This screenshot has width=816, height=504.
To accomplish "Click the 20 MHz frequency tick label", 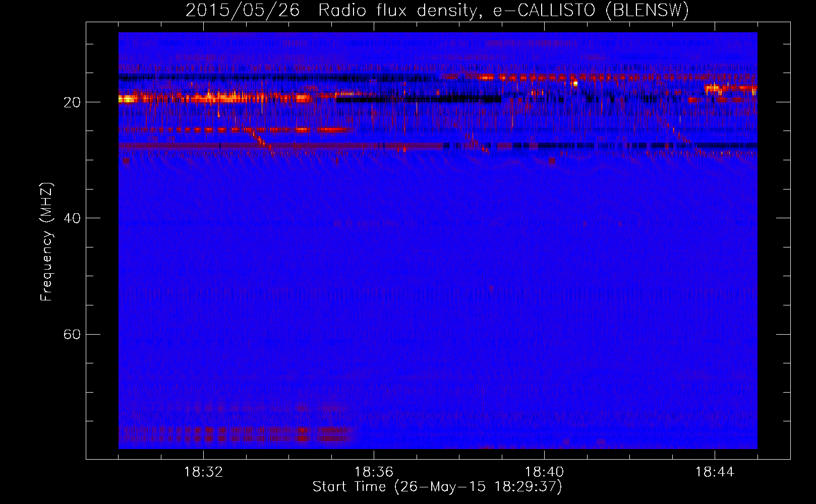I will [x=72, y=102].
